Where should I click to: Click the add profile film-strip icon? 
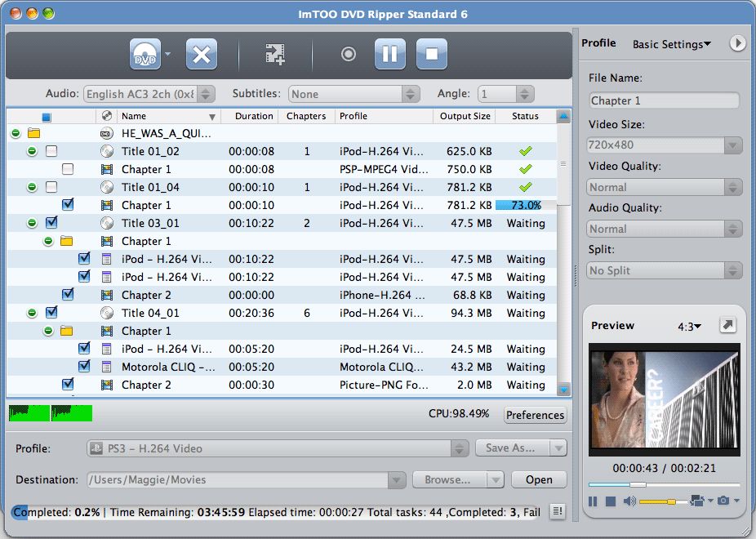point(275,54)
